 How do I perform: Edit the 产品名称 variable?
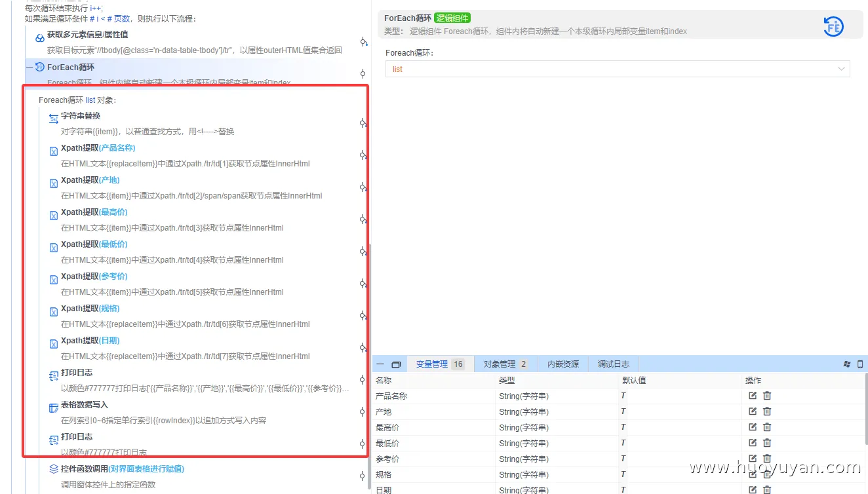click(753, 396)
